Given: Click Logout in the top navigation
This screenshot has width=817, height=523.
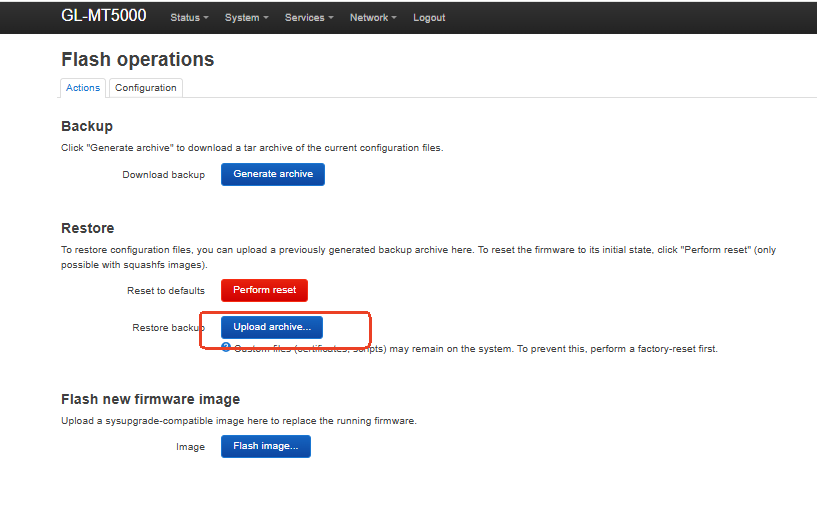Looking at the screenshot, I should pos(429,18).
